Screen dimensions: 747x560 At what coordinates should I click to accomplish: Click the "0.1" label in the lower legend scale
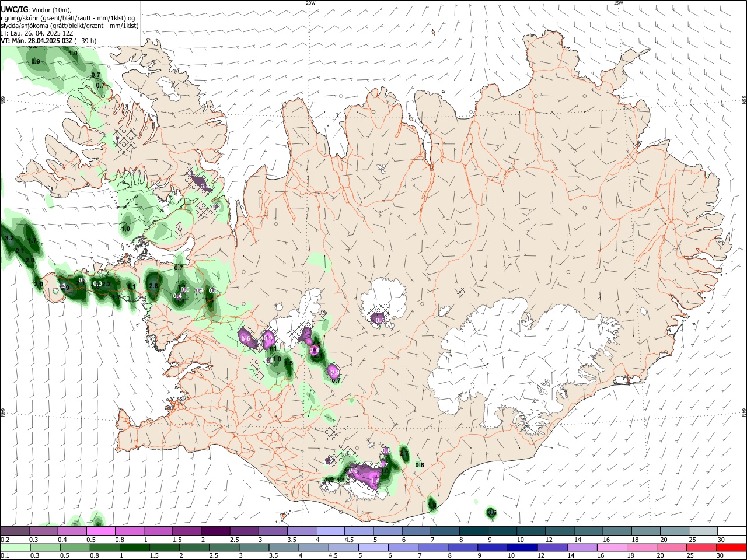[x=5, y=556]
